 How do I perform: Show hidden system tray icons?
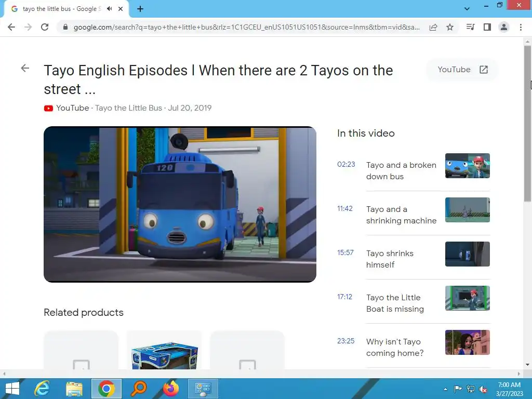coord(445,389)
